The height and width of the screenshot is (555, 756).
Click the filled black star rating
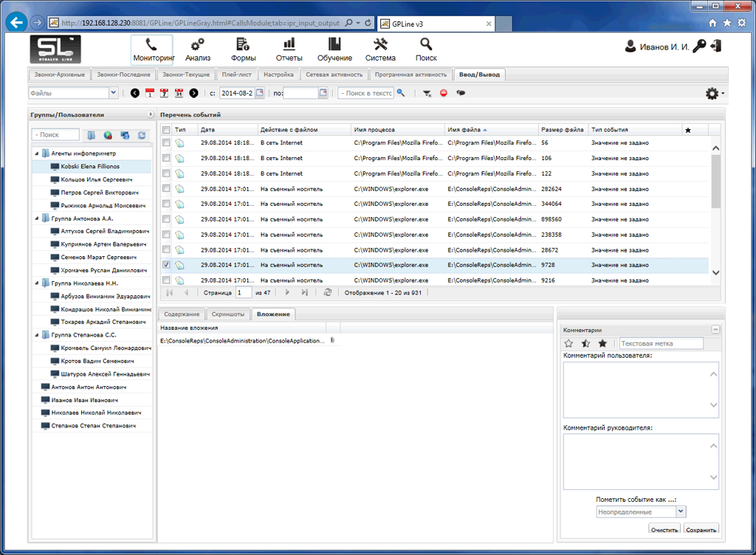(x=602, y=343)
